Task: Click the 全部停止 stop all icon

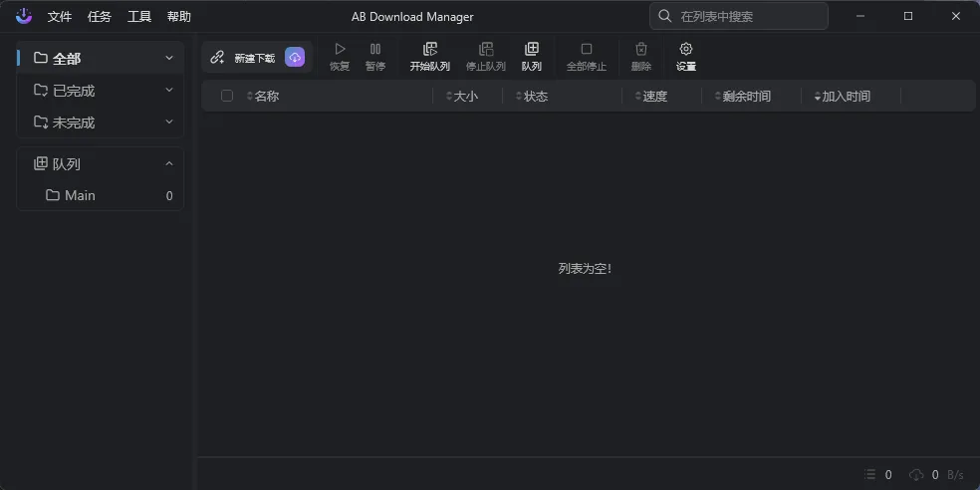Action: pyautogui.click(x=587, y=49)
